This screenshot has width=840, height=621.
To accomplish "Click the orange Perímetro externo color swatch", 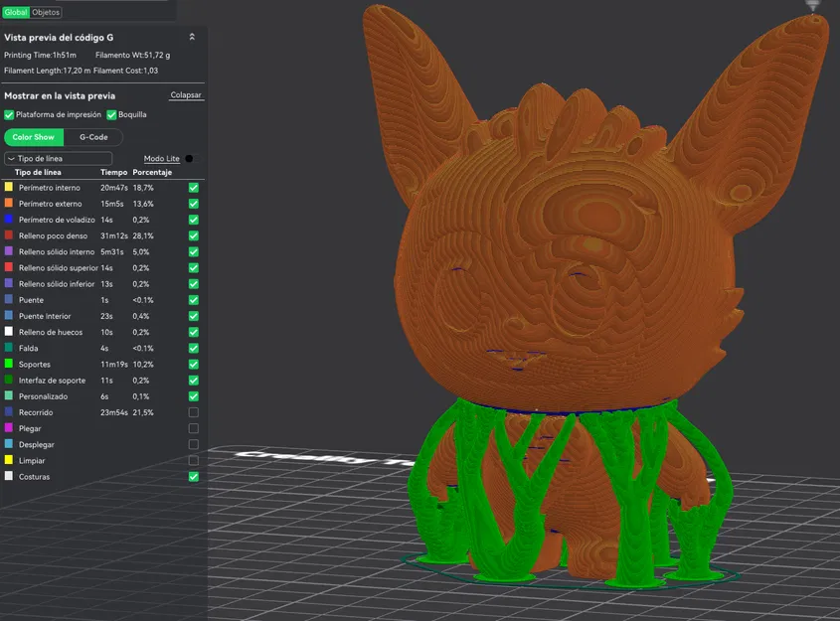I will click(8, 203).
